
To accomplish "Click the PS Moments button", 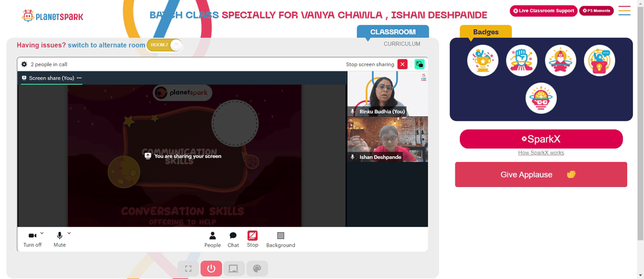I will coord(596,11).
